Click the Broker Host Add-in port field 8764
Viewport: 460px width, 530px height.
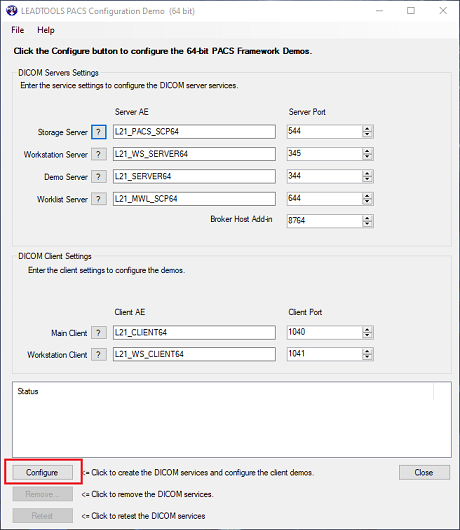coord(324,221)
